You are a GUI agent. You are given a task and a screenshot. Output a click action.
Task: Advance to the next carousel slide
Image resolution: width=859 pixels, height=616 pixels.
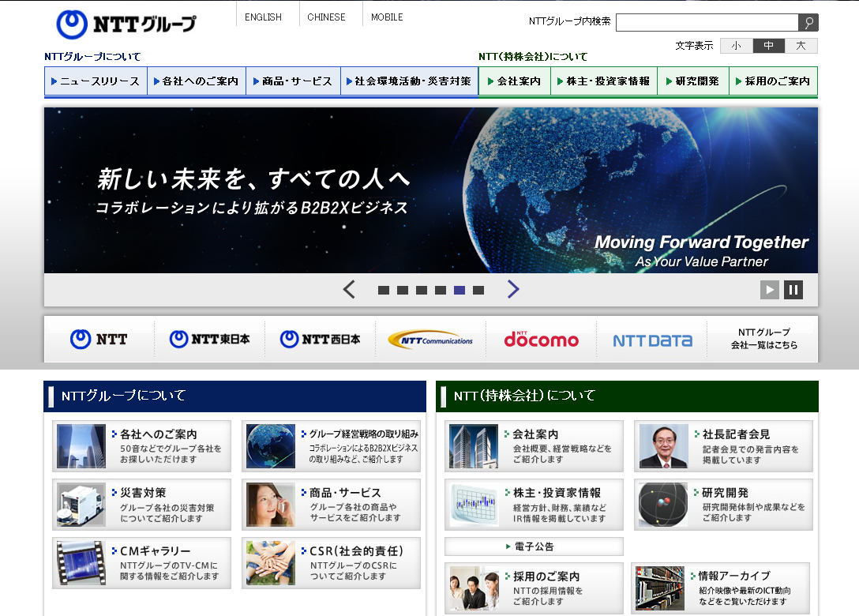pos(512,289)
